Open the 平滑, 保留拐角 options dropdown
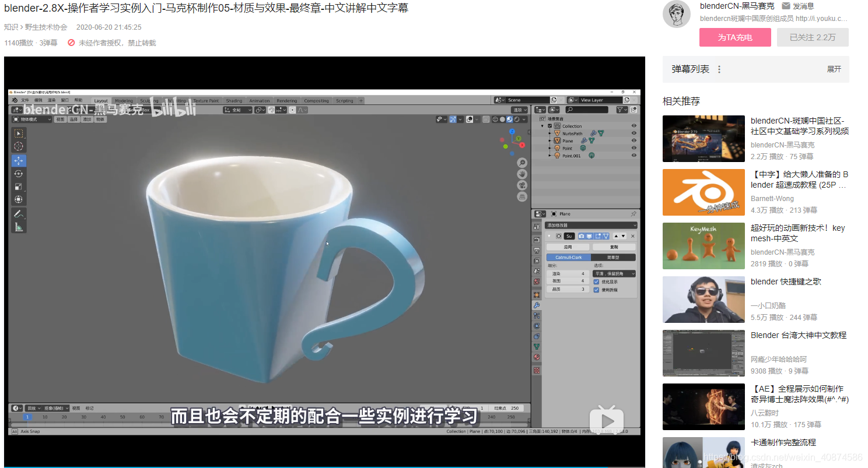The image size is (868, 468). pyautogui.click(x=614, y=274)
